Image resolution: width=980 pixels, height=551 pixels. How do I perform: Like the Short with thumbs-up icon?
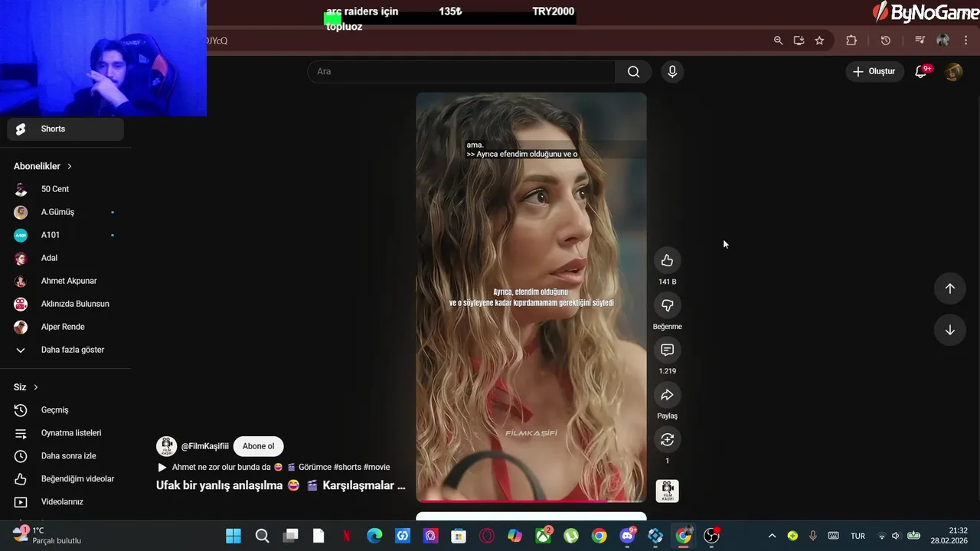pyautogui.click(x=667, y=260)
